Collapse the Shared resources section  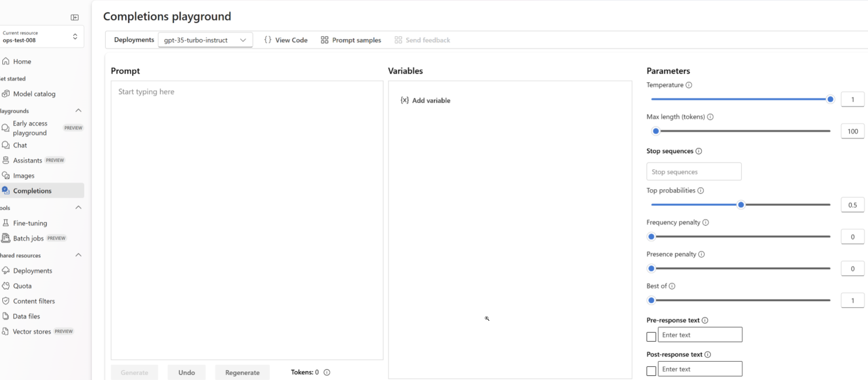tap(78, 255)
